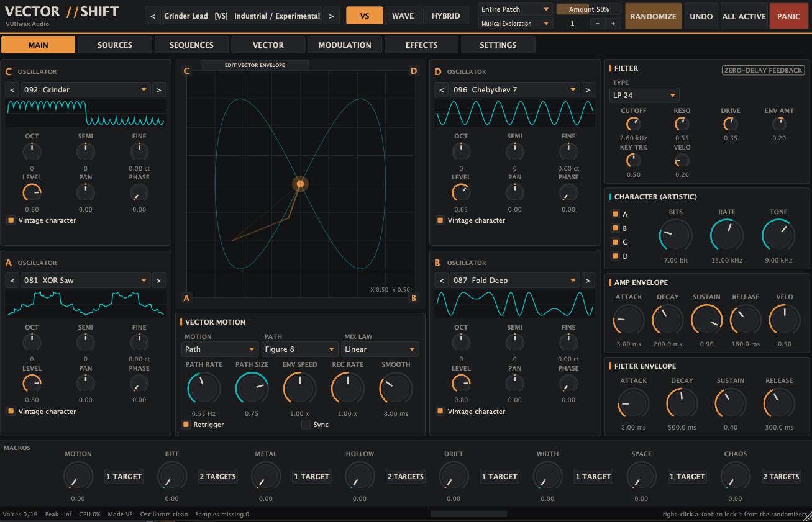Step Oscillator C to the next waveform
Viewport: 812px width, 522px height.
(159, 90)
